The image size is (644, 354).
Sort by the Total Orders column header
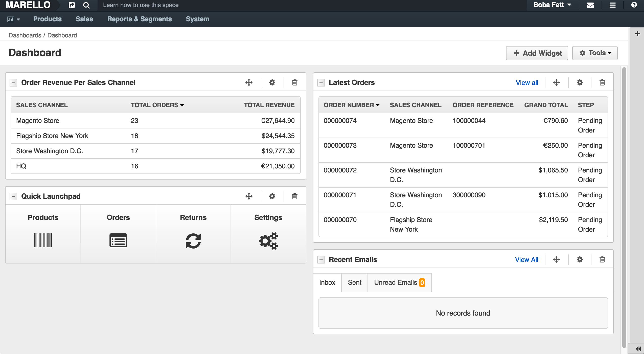pos(157,105)
